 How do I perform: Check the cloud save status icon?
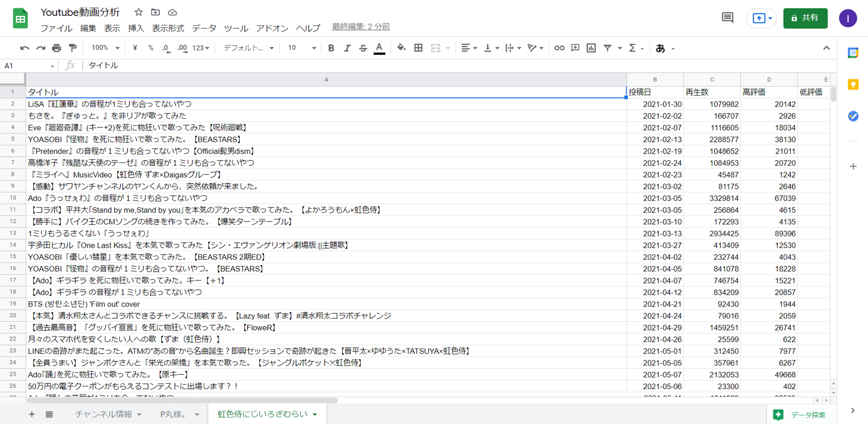point(172,12)
